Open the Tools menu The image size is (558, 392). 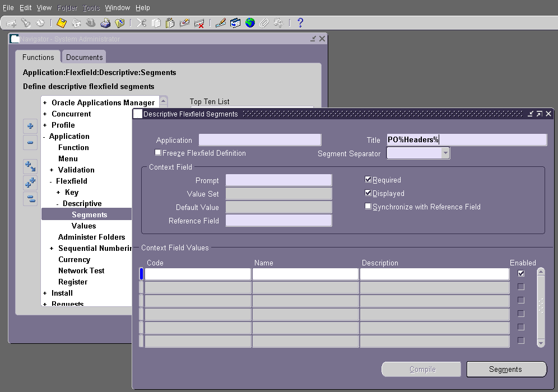90,7
